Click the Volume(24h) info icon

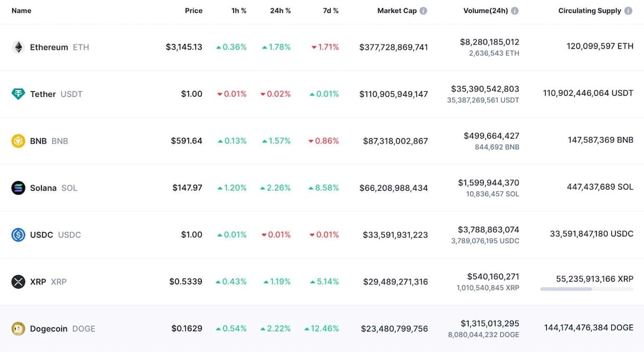click(515, 11)
